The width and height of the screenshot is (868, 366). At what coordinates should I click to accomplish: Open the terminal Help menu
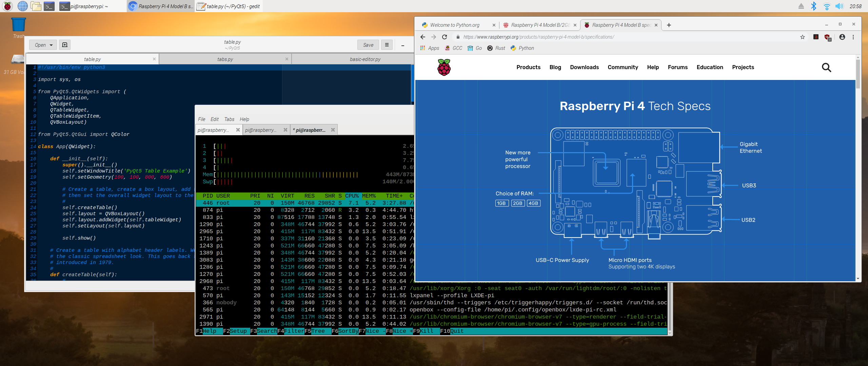(244, 119)
